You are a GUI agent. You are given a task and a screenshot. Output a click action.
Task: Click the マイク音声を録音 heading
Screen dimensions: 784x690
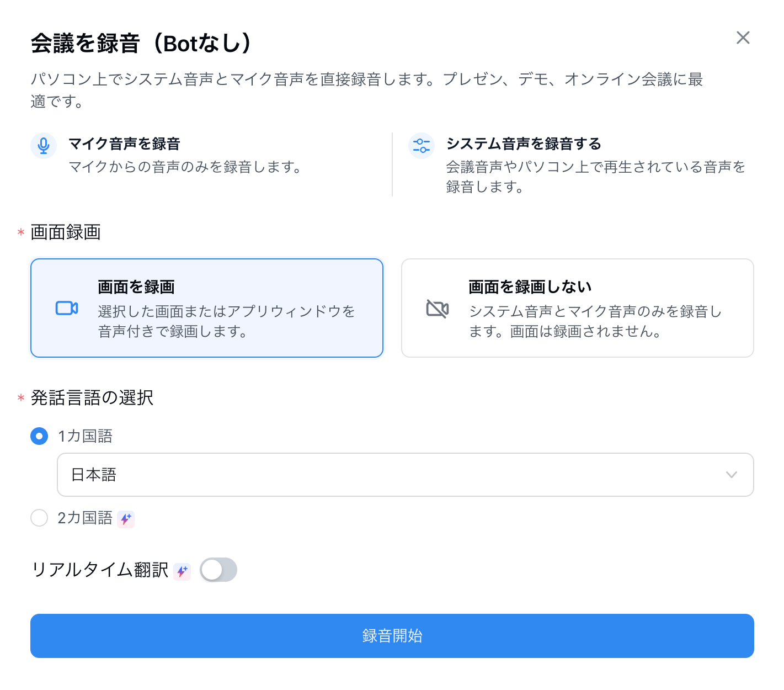(124, 144)
